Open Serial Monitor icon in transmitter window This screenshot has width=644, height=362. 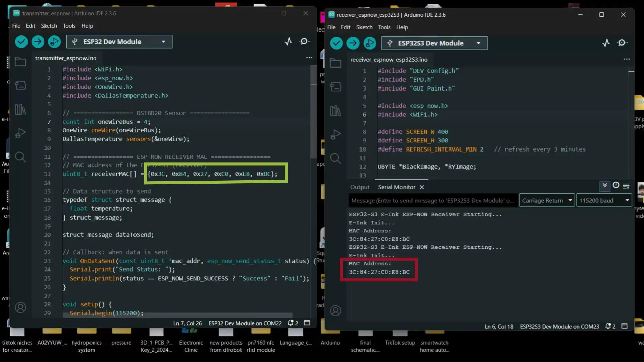[x=305, y=41]
